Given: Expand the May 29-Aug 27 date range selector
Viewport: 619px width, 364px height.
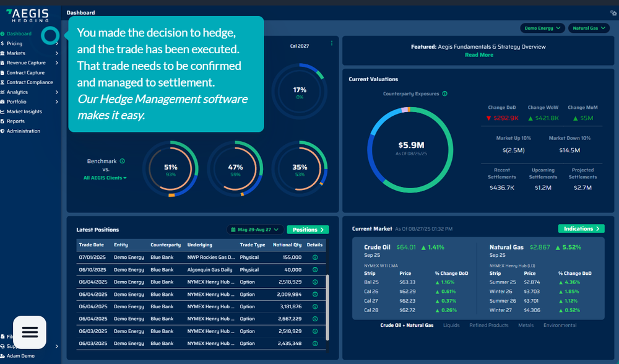Looking at the screenshot, I should pyautogui.click(x=255, y=229).
